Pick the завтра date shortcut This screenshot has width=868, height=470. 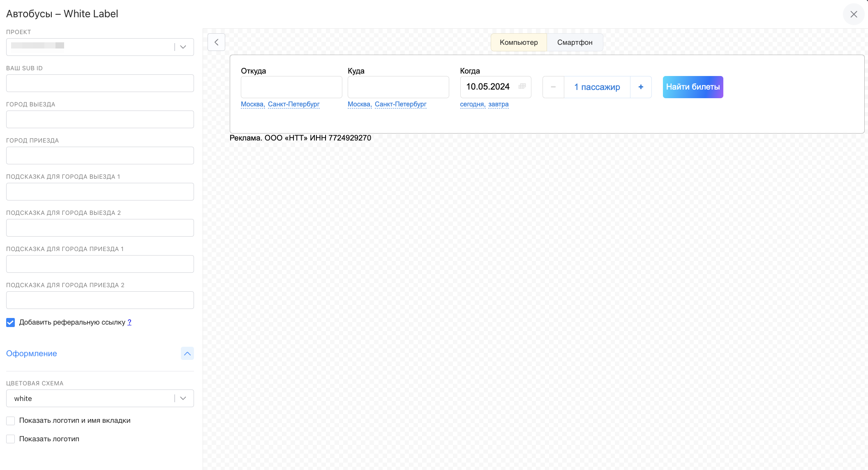point(499,104)
